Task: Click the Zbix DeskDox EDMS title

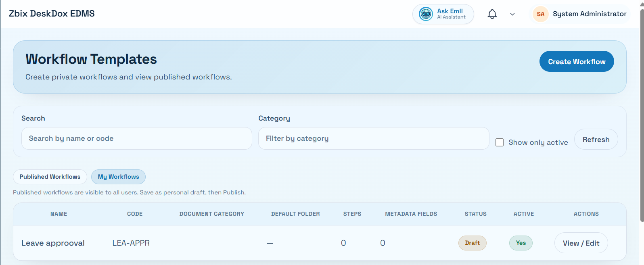Action: (52, 14)
